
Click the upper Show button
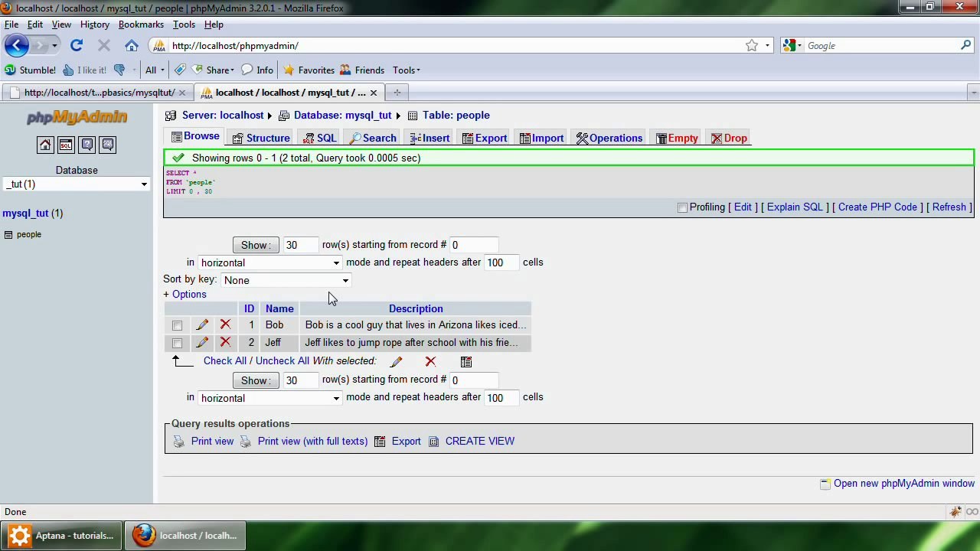tap(256, 245)
